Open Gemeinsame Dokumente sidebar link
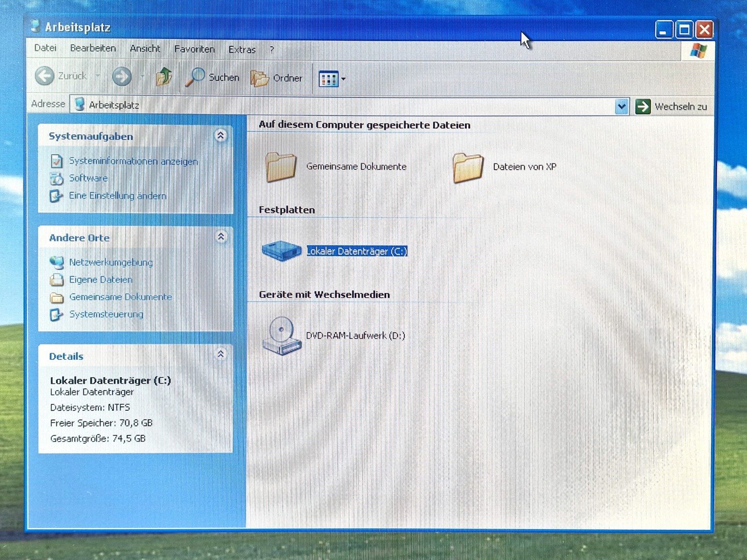The width and height of the screenshot is (747, 560). coord(120,297)
